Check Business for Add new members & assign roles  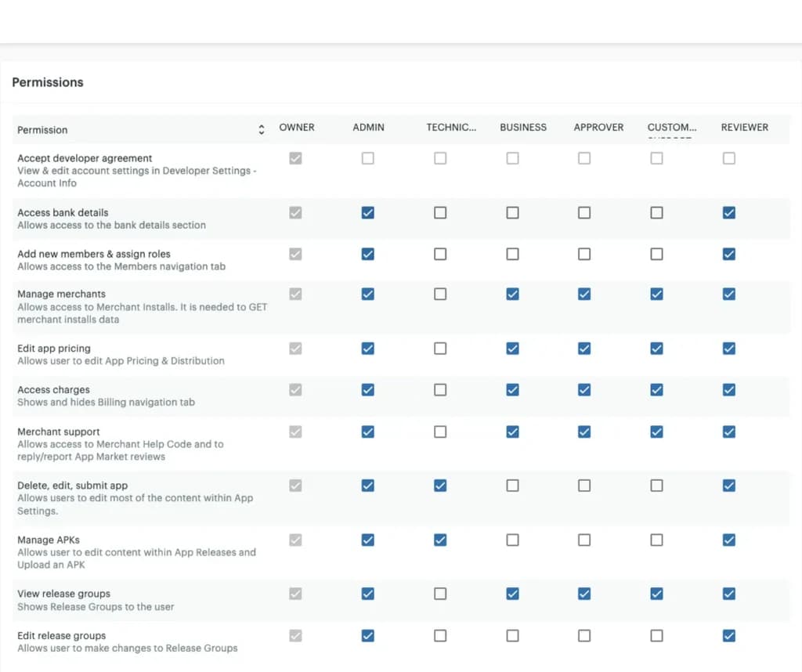tap(512, 254)
